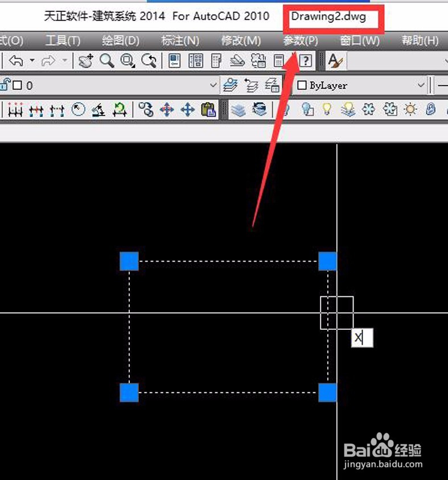Click the four-arrow move tool with red center

click(x=167, y=110)
